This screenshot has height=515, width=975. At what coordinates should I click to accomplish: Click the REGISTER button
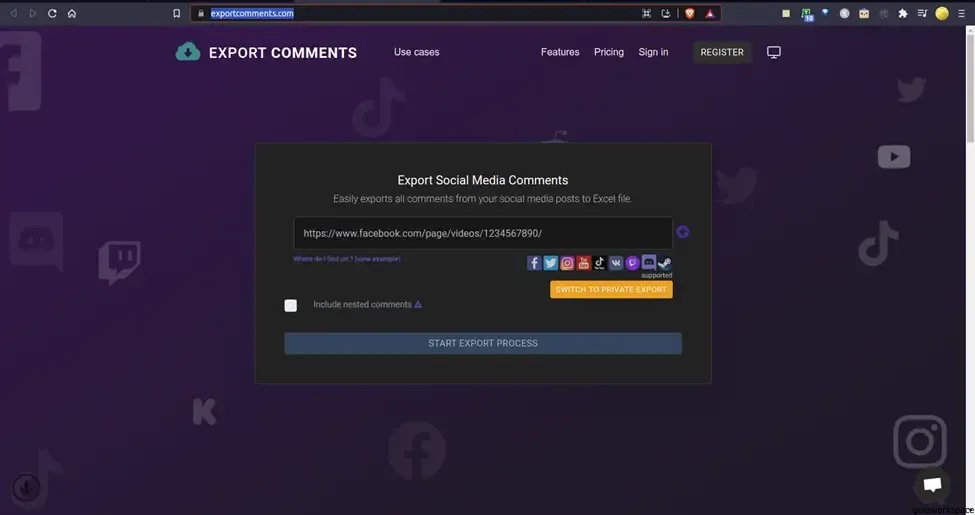click(722, 52)
